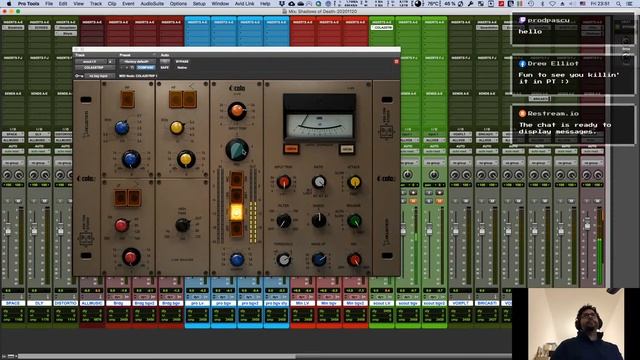Open the track selector showing scout LV
Screen dimensions: 640x360
(x=91, y=62)
